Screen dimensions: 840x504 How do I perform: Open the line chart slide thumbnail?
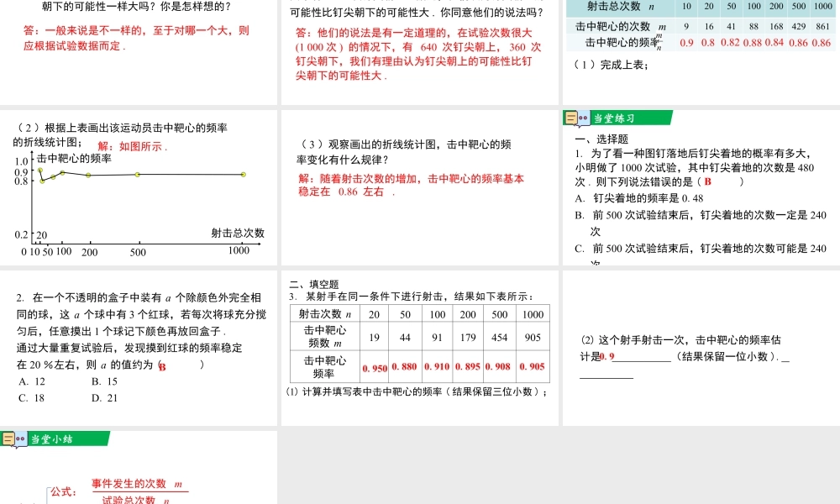139,189
